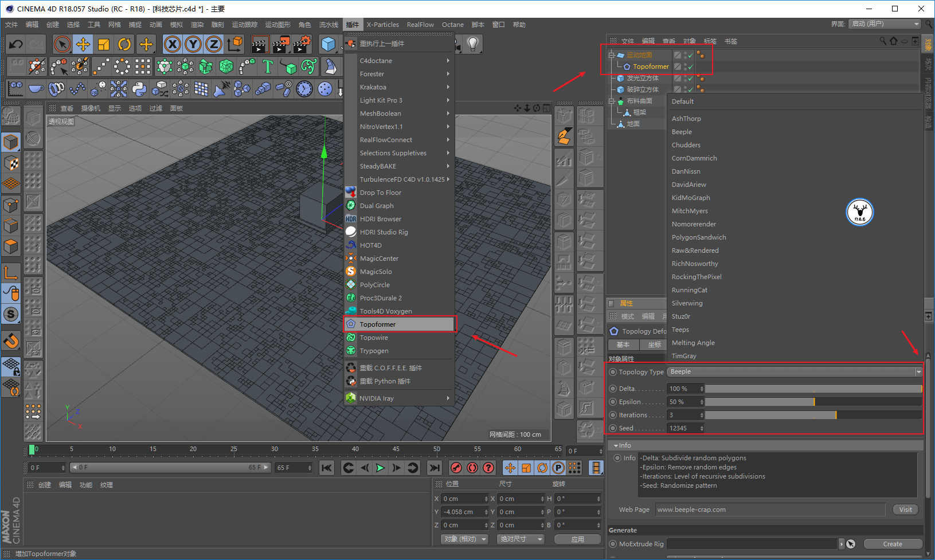The width and height of the screenshot is (935, 560).
Task: Adjust the Epsilon slider bar
Action: pos(813,402)
